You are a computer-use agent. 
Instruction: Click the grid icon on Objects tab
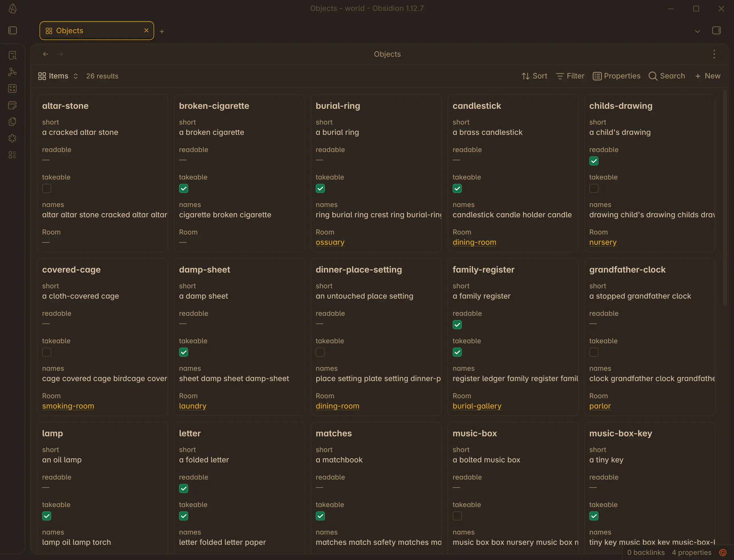pyautogui.click(x=49, y=31)
